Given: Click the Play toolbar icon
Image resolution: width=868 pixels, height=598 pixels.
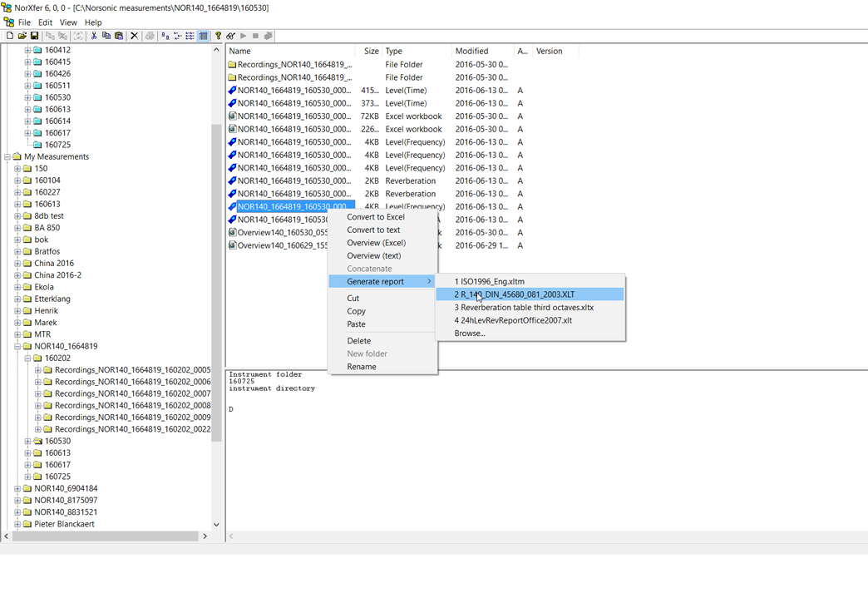Looking at the screenshot, I should coord(243,36).
